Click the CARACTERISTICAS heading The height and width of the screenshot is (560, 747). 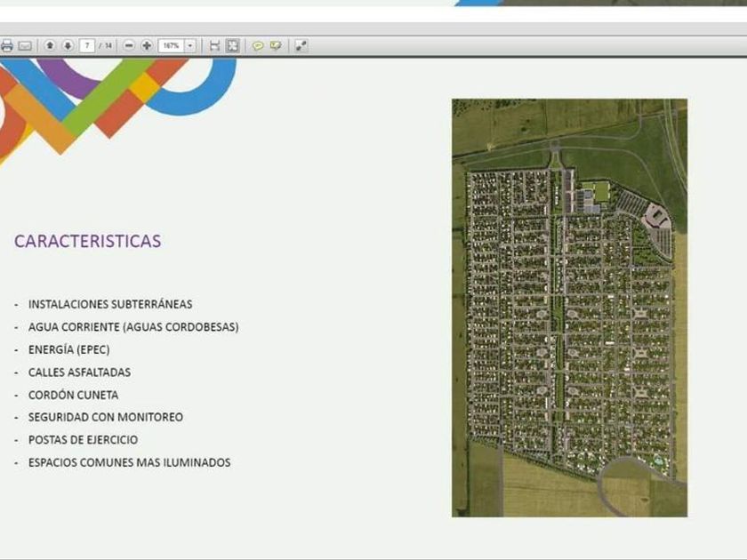tap(87, 241)
